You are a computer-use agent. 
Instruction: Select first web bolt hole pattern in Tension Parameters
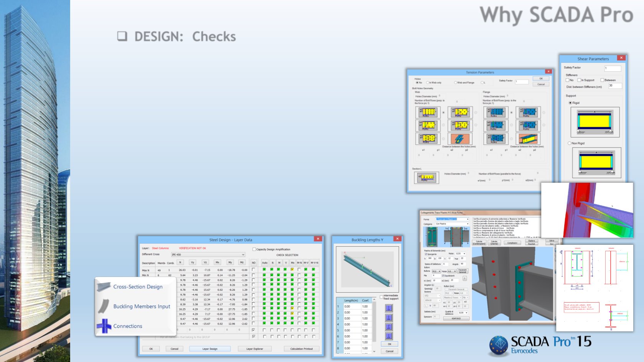click(x=428, y=112)
